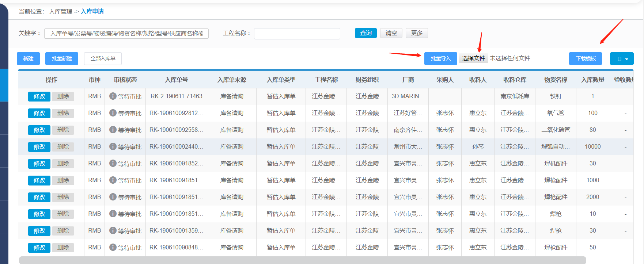Image resolution: width=644 pixels, height=264 pixels.
Task: Click the info icon in the 二氧化碳管 row
Action: pyautogui.click(x=113, y=130)
